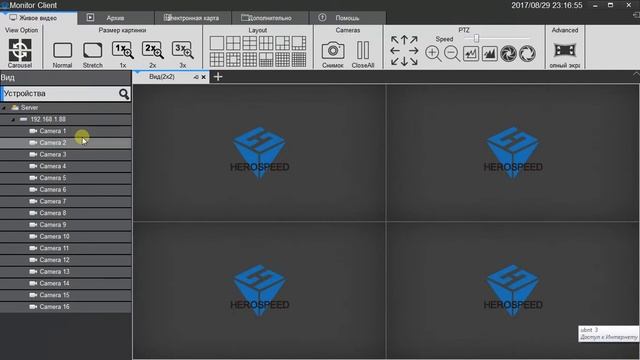The image size is (640, 360).
Task: Click the PTZ zoom out magnifier
Action: [x=452, y=53]
